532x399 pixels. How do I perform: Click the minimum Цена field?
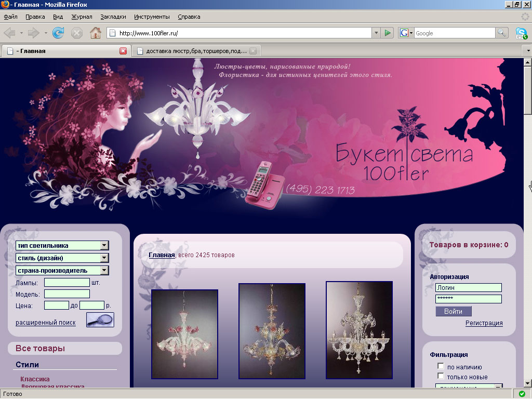point(56,305)
